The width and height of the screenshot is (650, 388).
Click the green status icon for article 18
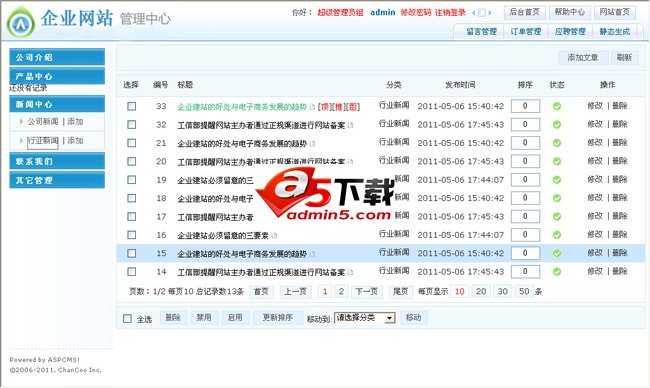pyautogui.click(x=557, y=198)
